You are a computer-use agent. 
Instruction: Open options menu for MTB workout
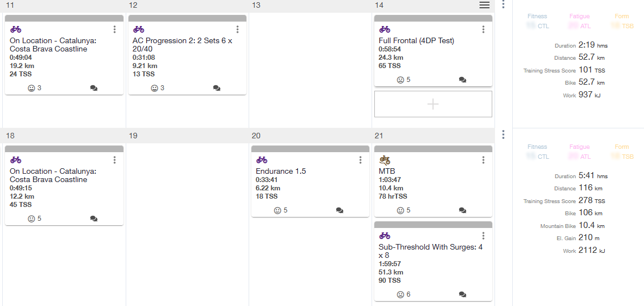483,159
